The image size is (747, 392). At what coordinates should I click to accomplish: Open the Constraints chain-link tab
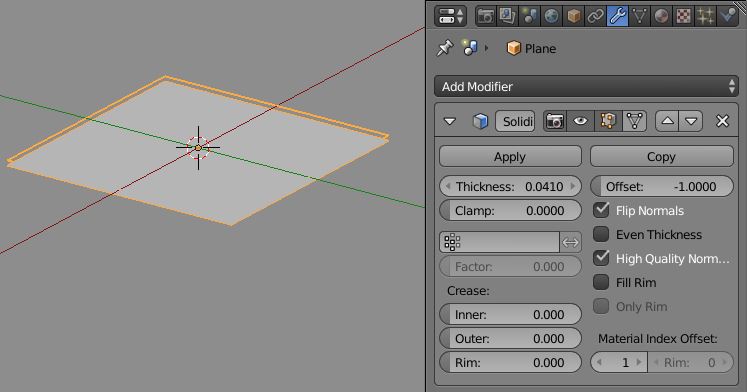(596, 16)
